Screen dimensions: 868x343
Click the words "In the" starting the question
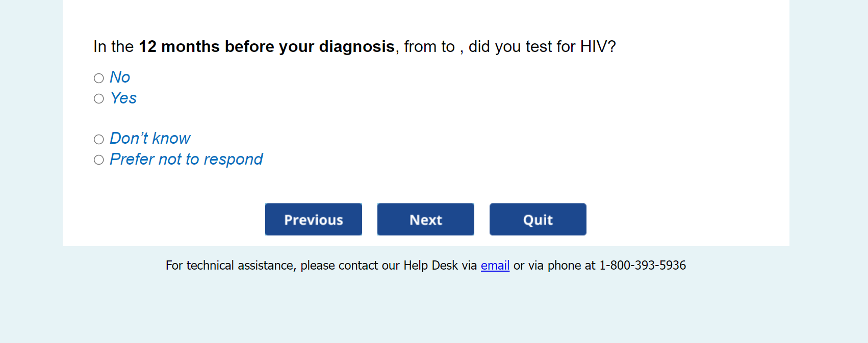pyautogui.click(x=113, y=47)
